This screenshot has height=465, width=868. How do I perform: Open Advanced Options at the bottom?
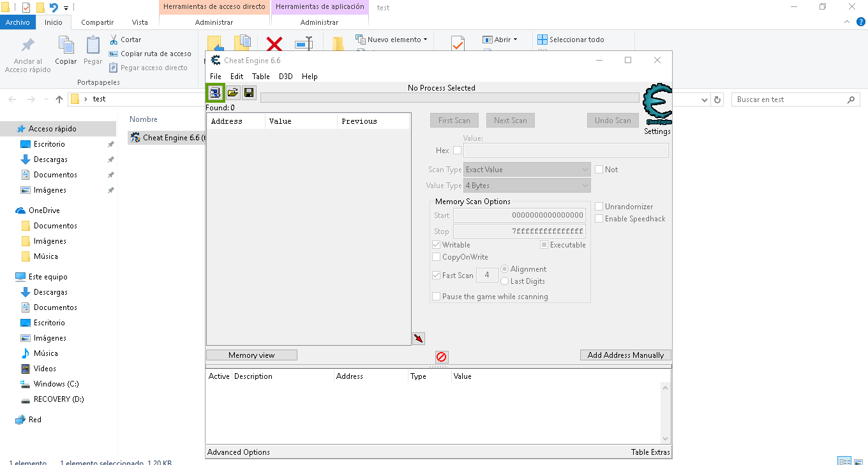[239, 452]
